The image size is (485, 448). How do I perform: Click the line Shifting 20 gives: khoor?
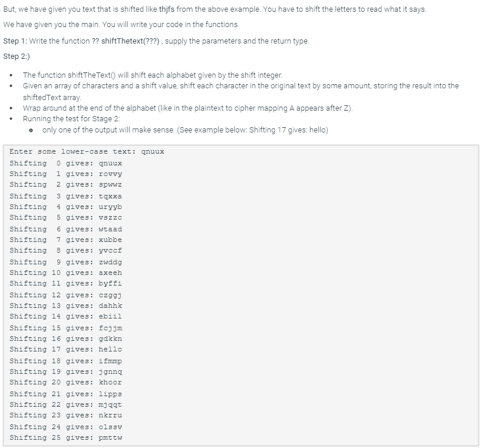tap(65, 382)
